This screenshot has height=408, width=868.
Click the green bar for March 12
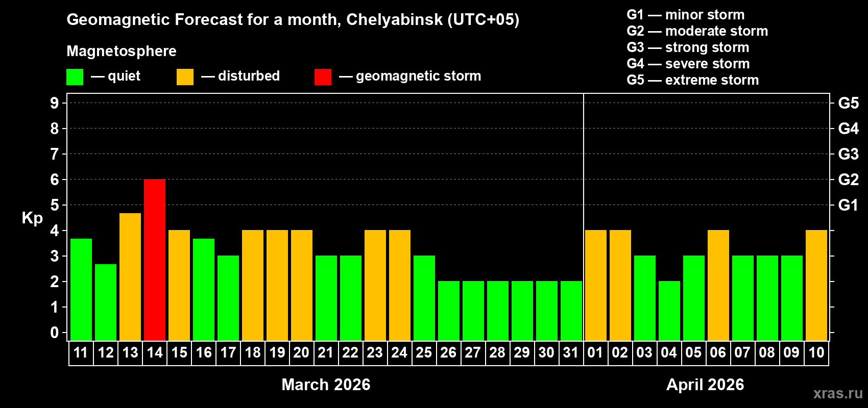click(x=106, y=302)
